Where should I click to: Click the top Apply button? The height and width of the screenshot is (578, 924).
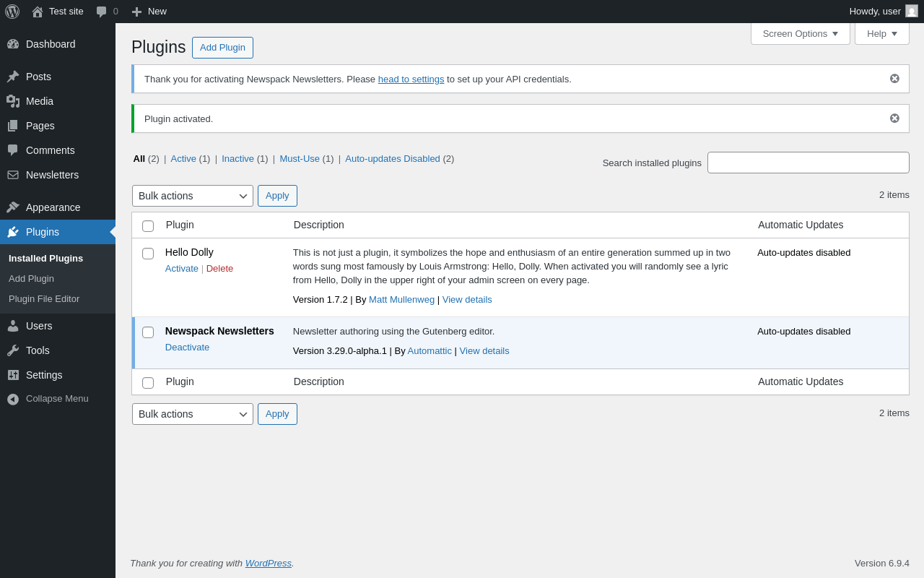[277, 196]
